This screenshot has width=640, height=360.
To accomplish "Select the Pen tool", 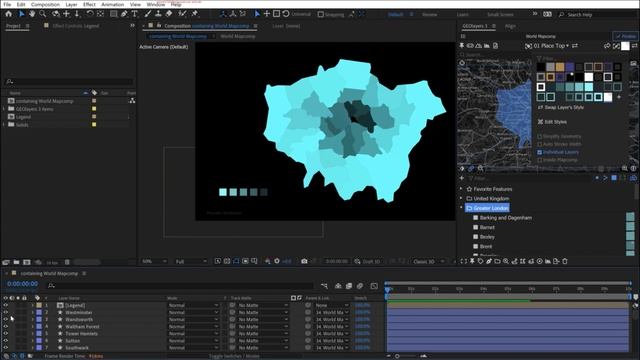I will [124, 14].
